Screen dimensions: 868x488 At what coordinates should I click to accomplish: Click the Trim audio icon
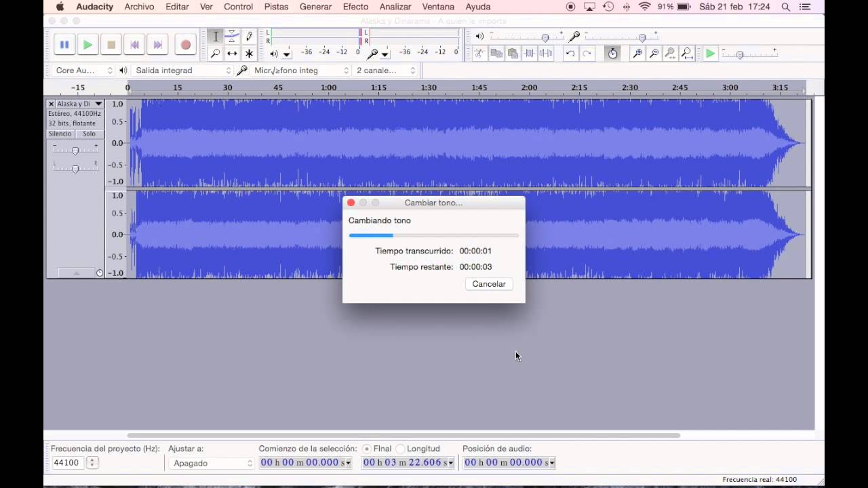(x=530, y=53)
